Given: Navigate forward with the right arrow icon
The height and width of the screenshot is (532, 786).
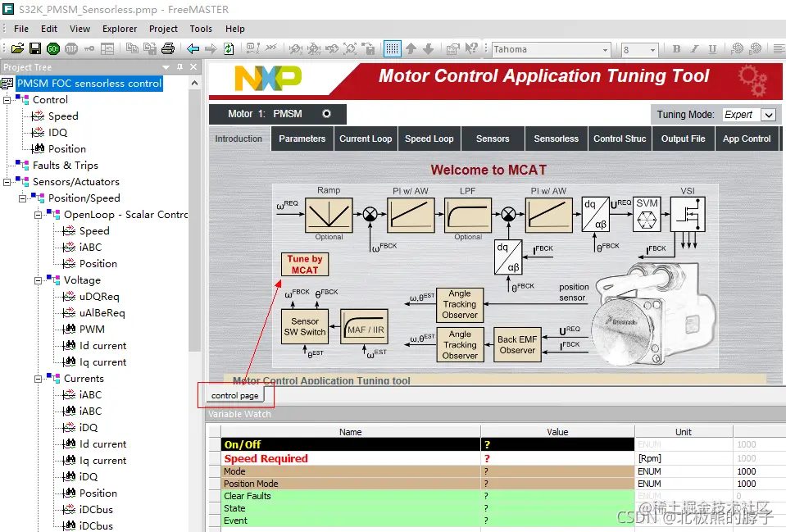Looking at the screenshot, I should (x=211, y=48).
